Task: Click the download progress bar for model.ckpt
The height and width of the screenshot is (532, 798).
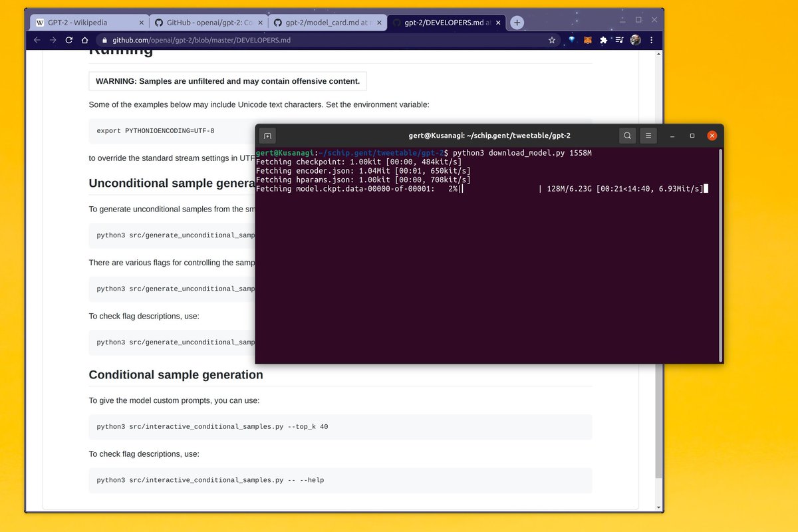Action: point(501,189)
